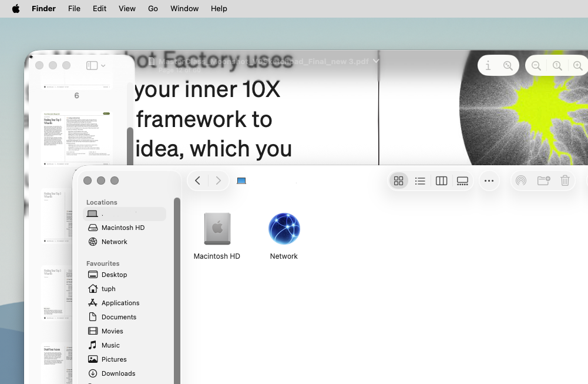Select the page 9 thumbnail in Preview sidebar

(x=57, y=293)
